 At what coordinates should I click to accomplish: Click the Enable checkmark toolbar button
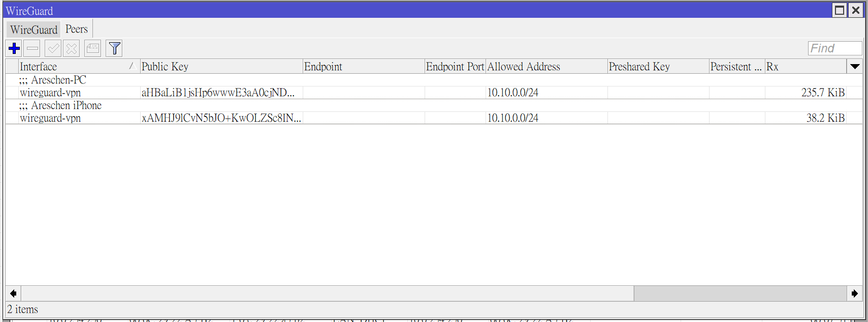(x=53, y=48)
